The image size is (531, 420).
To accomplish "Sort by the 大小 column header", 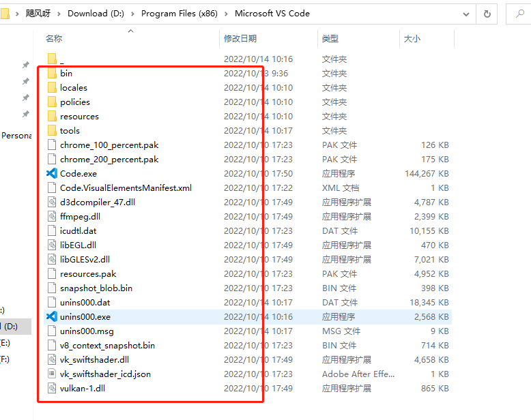I will point(412,39).
